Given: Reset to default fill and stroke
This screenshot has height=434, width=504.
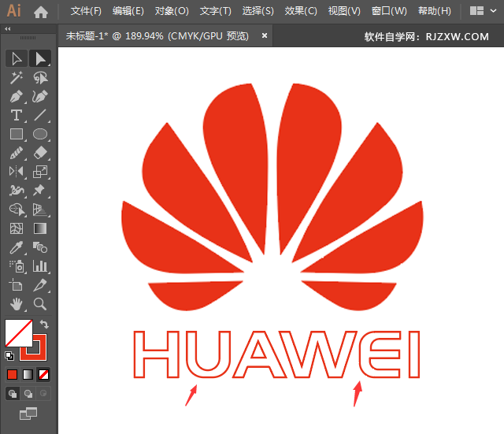Looking at the screenshot, I should [x=9, y=355].
